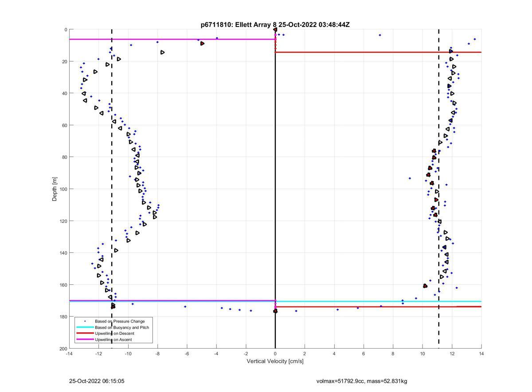Click the '80' tick on the depth axis
The height and width of the screenshot is (392, 532).
point(64,157)
